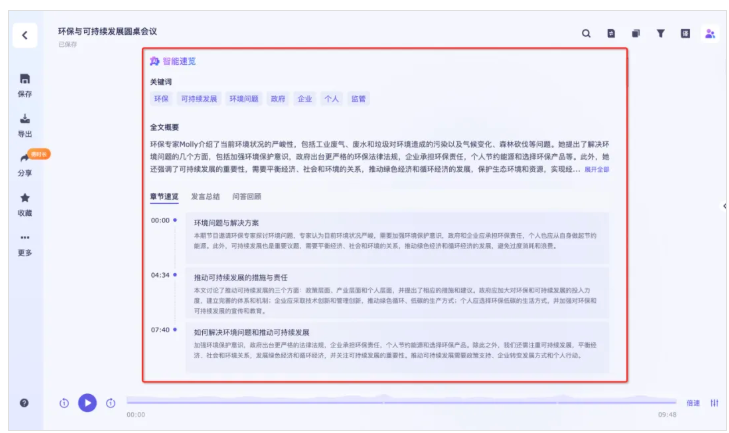This screenshot has height=433, width=729.
Task: Expand the collapsed right side panel arrow
Action: click(x=724, y=206)
